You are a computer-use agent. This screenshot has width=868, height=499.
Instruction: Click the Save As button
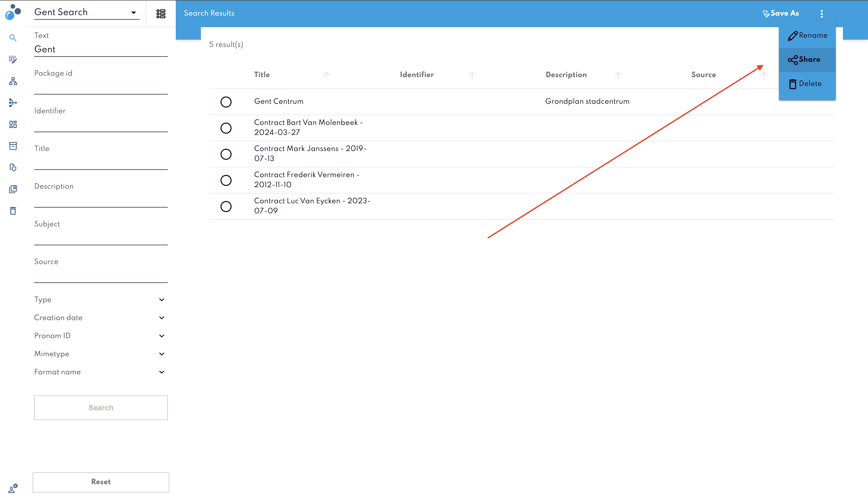(x=781, y=13)
